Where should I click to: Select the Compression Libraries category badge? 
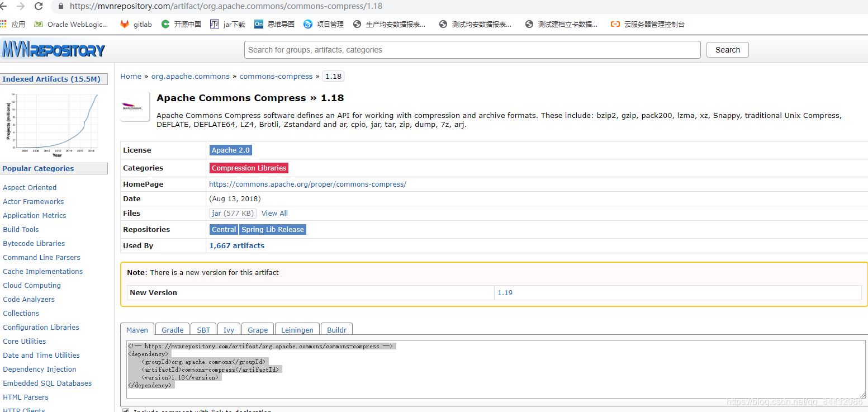pyautogui.click(x=249, y=168)
